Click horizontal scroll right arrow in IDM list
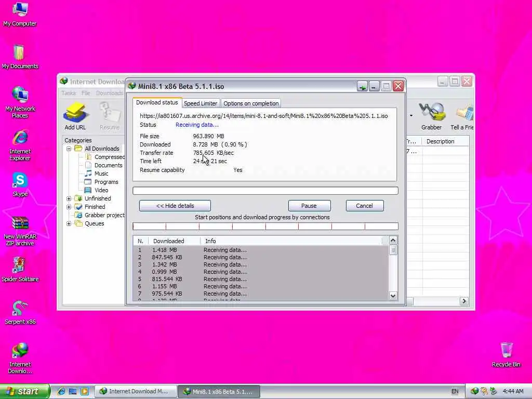Viewport: 532px width, 399px height. [x=464, y=301]
